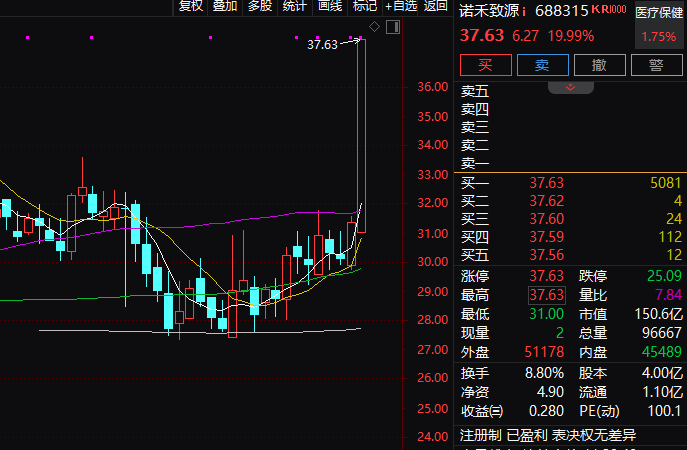The image size is (687, 450).
Task: Click 总量 value 96667
Action: coord(662,333)
